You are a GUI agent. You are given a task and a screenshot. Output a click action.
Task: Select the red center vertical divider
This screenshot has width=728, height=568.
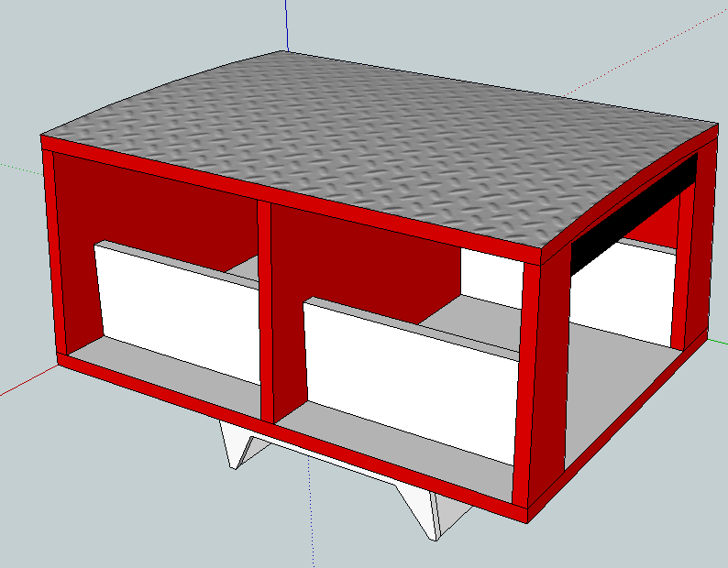(x=266, y=311)
